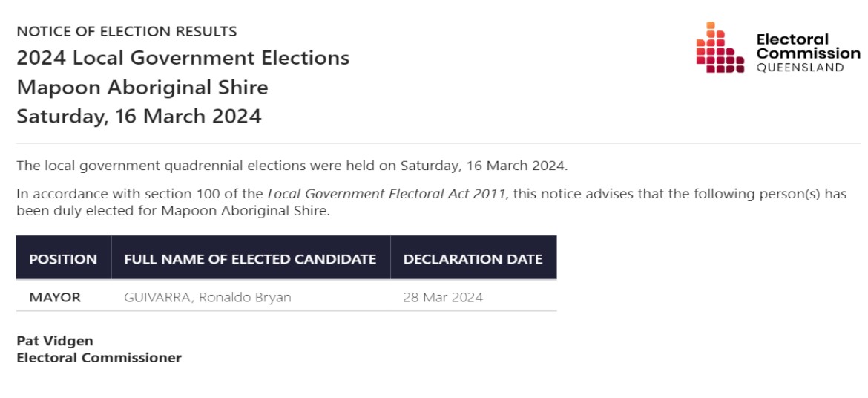Click the Saturday, 16 March 2024 heading

139,117
